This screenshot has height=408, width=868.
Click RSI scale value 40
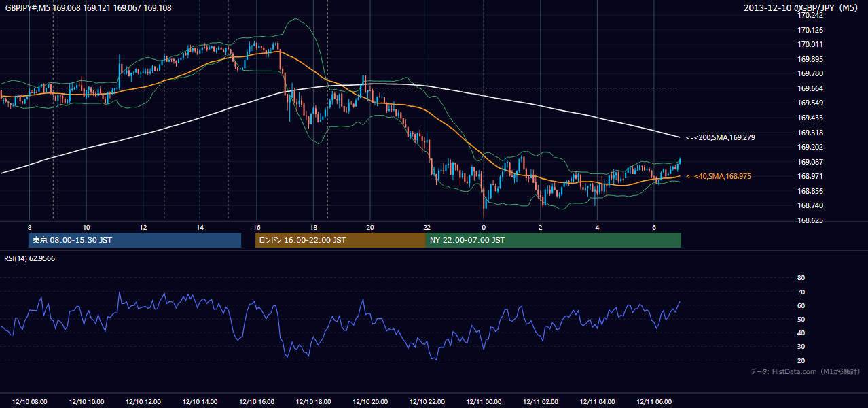[801, 333]
